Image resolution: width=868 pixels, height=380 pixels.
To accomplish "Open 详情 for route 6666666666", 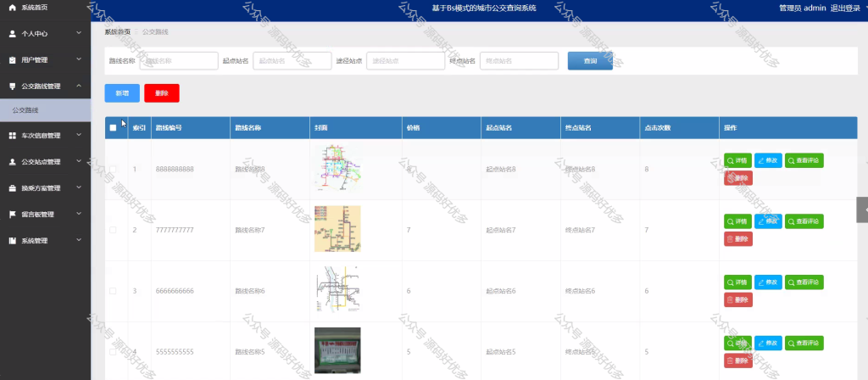I will (x=738, y=282).
